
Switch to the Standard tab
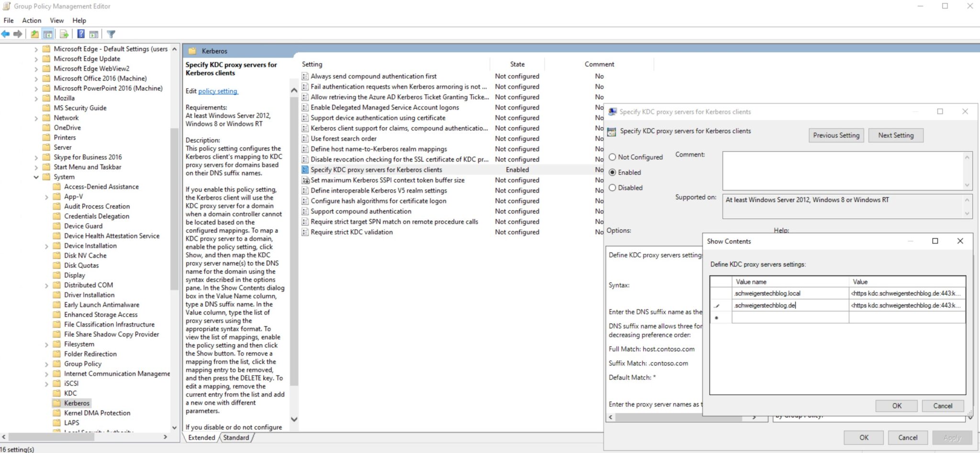tap(235, 437)
